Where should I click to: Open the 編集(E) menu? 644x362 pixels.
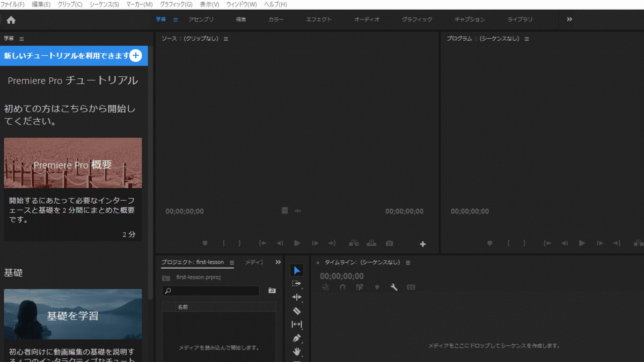point(41,4)
